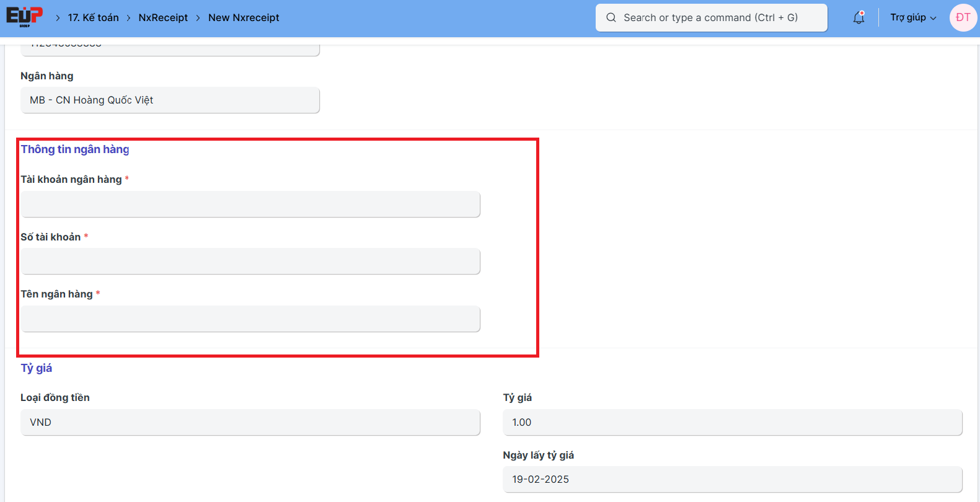Collapse the Tỷ giá section heading
980x502 pixels.
click(x=37, y=368)
